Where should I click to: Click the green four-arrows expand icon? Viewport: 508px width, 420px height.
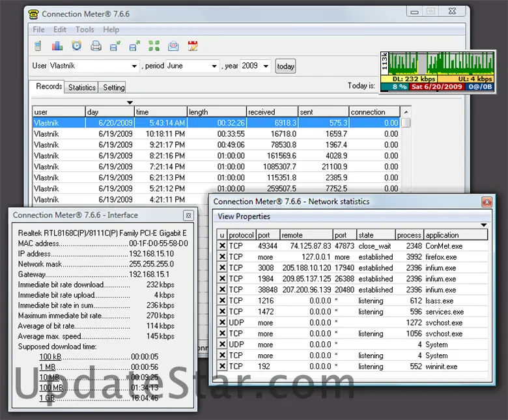pos(154,46)
